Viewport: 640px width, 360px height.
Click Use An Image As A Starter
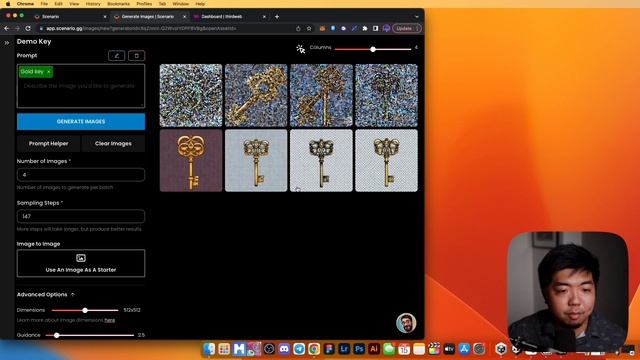[x=81, y=263]
